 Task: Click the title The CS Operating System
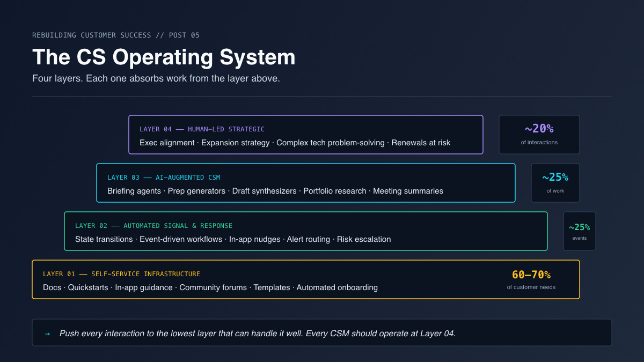point(164,57)
